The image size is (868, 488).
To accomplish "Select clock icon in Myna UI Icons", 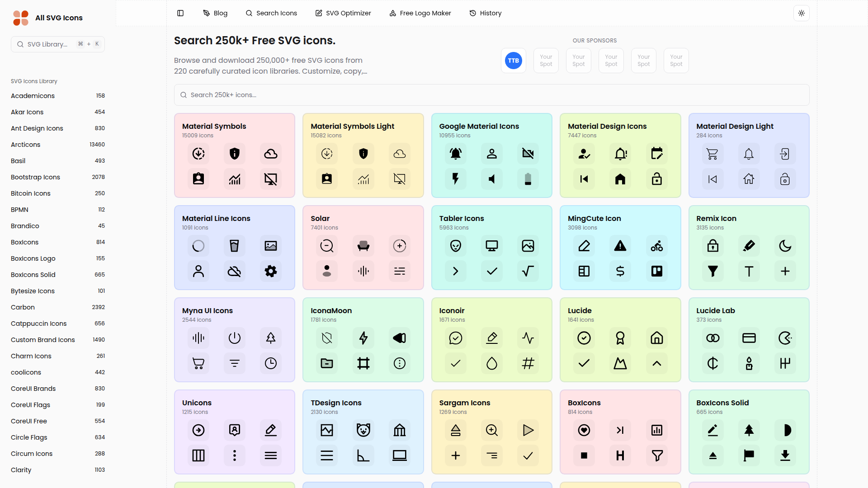I will pyautogui.click(x=271, y=363).
